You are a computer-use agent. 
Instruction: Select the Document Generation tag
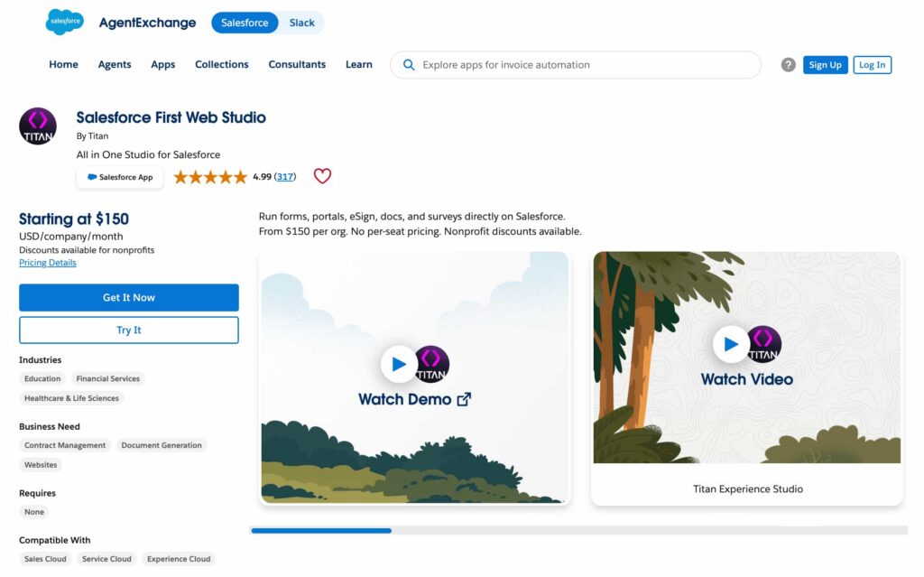[x=162, y=445]
